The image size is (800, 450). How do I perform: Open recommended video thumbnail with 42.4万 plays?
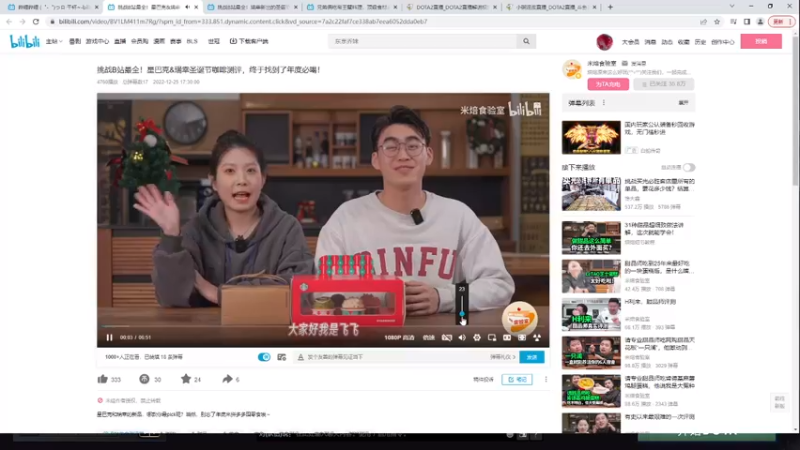click(591, 276)
